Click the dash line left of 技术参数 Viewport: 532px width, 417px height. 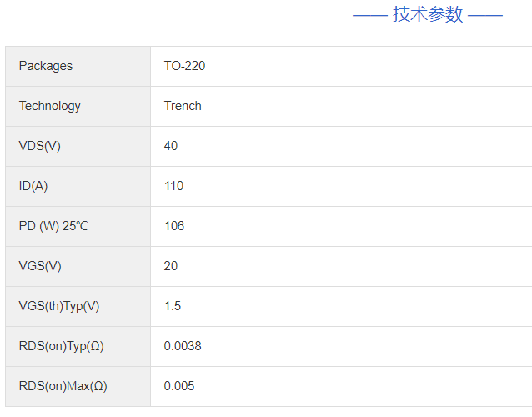[x=369, y=15]
